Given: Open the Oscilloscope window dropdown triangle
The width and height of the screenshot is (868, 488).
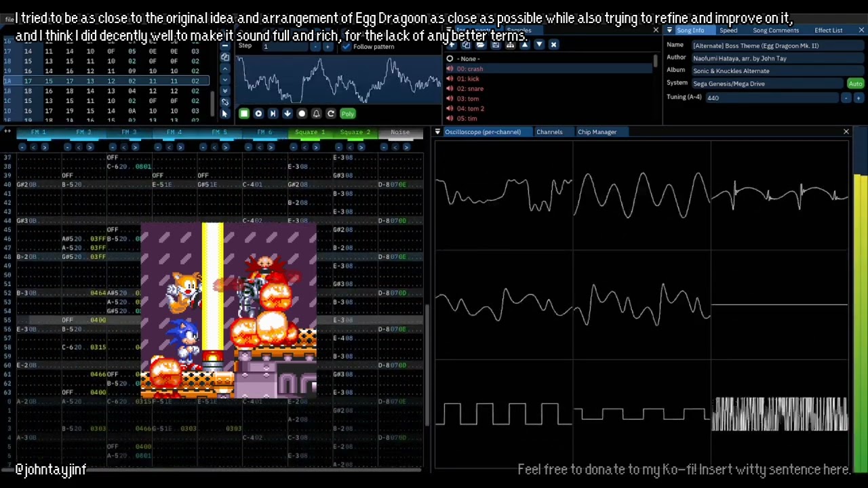Looking at the screenshot, I should (437, 131).
